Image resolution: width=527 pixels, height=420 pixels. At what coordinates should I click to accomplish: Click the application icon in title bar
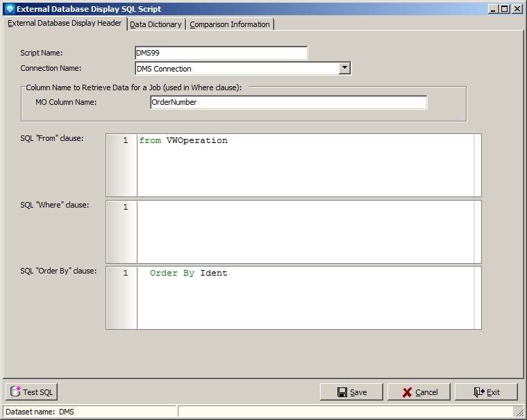click(9, 9)
